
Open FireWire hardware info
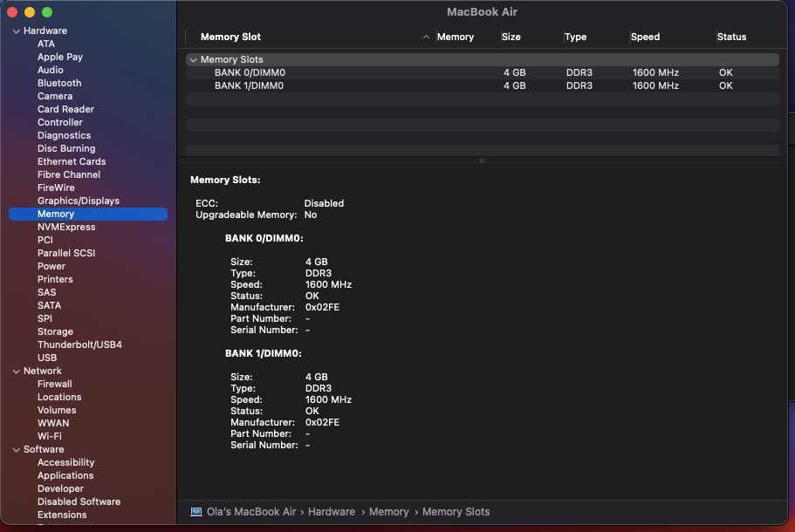point(56,188)
